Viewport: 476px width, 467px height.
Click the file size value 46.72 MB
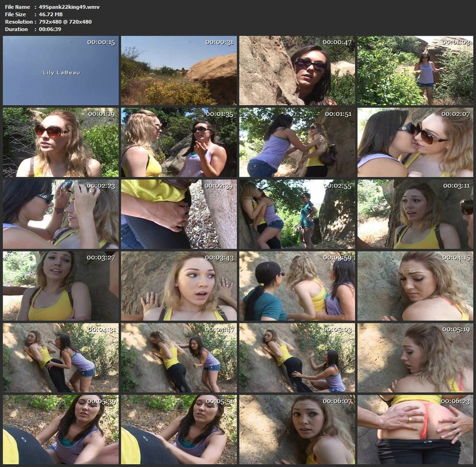coord(51,14)
